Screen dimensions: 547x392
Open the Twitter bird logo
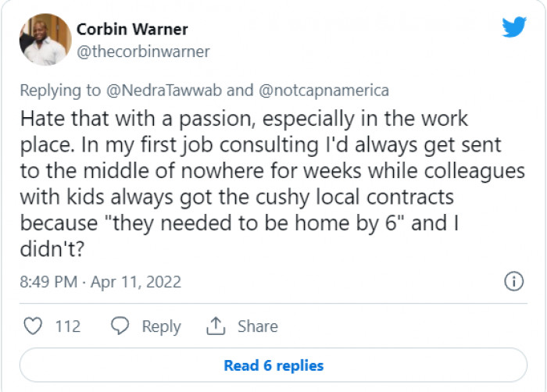[x=513, y=28]
